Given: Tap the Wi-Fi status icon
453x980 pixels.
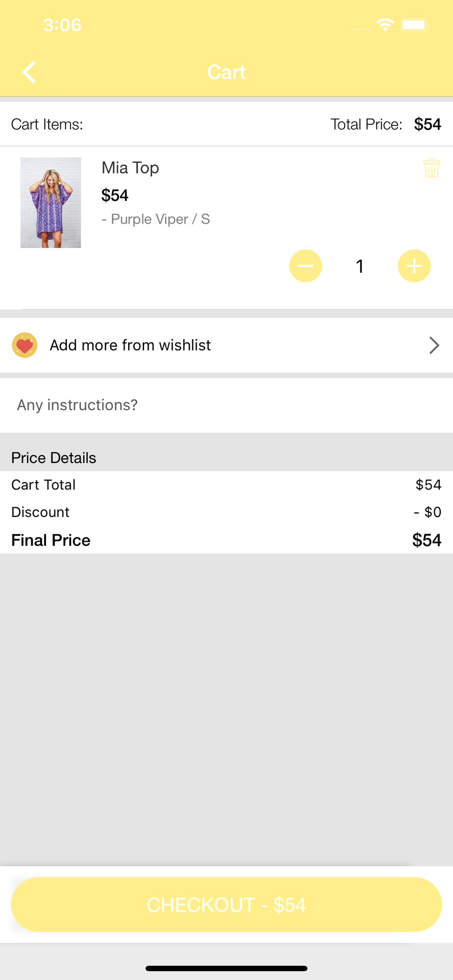Looking at the screenshot, I should tap(385, 24).
